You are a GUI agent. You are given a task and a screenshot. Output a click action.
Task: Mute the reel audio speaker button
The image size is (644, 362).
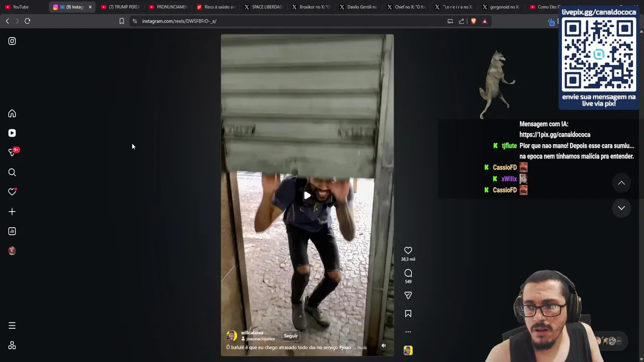383,346
